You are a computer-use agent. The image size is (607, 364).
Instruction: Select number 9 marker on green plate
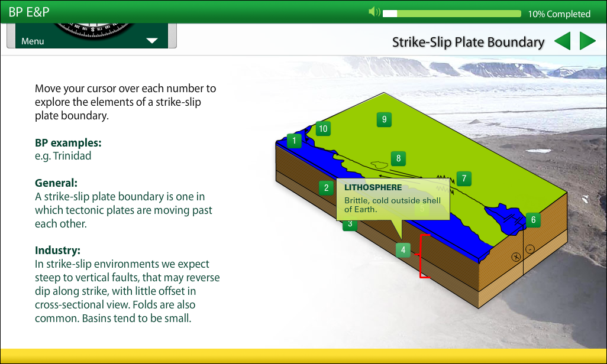[384, 120]
